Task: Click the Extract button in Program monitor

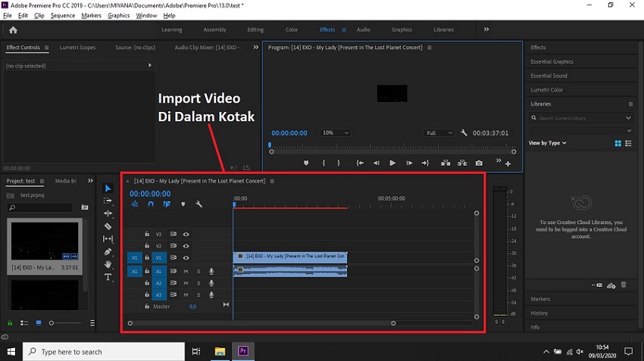Action: coord(462,163)
